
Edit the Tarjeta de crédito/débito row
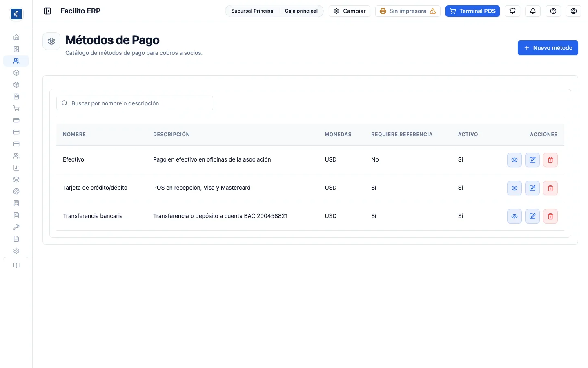tap(532, 188)
